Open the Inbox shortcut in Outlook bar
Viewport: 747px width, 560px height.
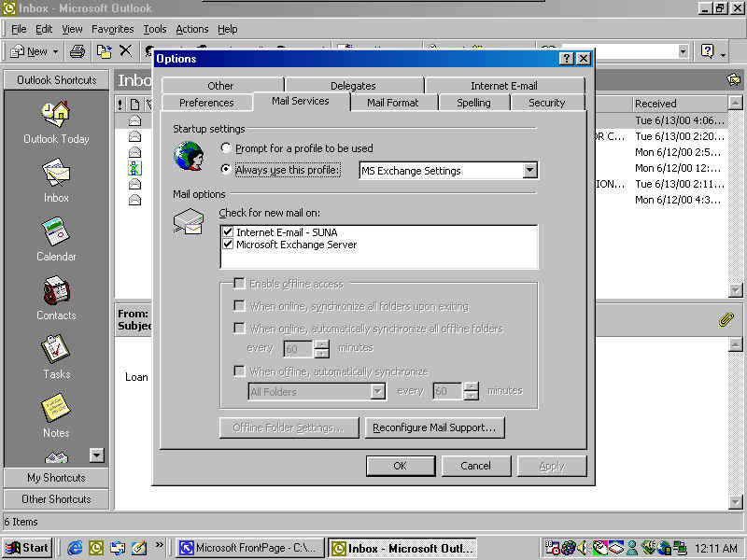tap(56, 173)
